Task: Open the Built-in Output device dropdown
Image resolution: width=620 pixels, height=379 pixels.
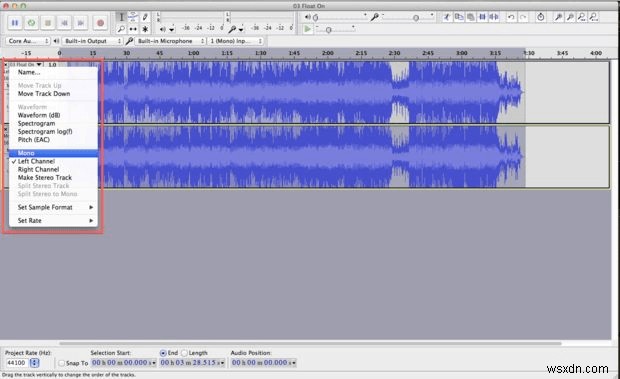Action: pyautogui.click(x=93, y=41)
